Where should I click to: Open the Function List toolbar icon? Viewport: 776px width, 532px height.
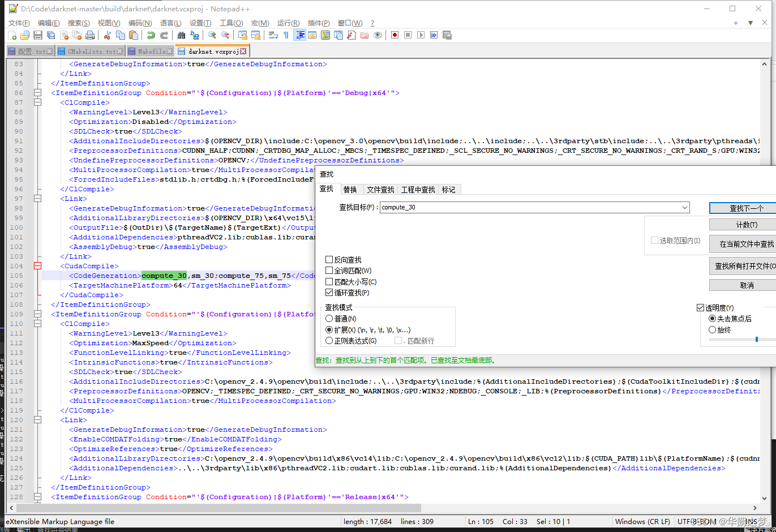tap(351, 35)
